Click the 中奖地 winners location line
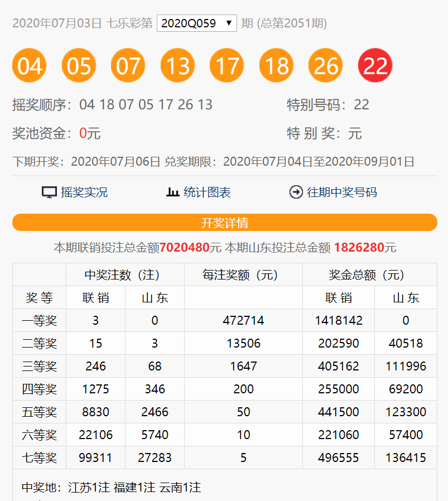 [111, 488]
